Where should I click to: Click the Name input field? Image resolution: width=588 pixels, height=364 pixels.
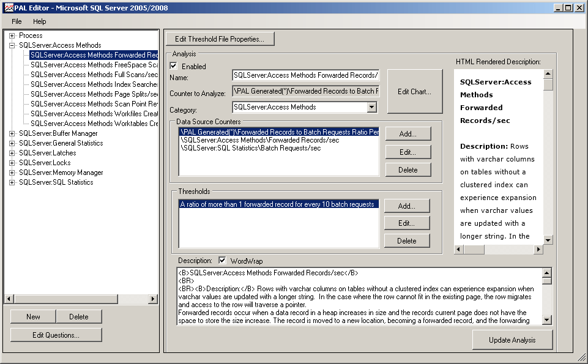tap(305, 75)
